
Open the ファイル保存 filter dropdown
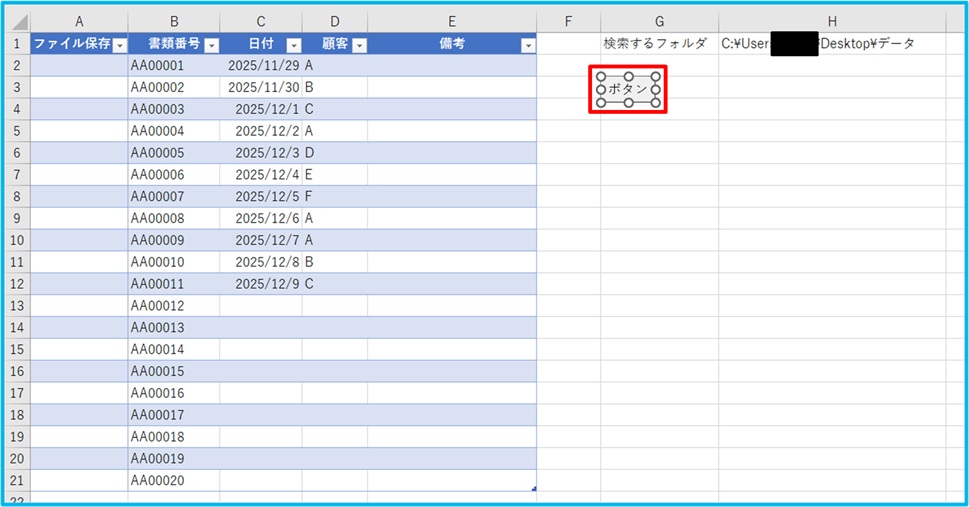(120, 45)
